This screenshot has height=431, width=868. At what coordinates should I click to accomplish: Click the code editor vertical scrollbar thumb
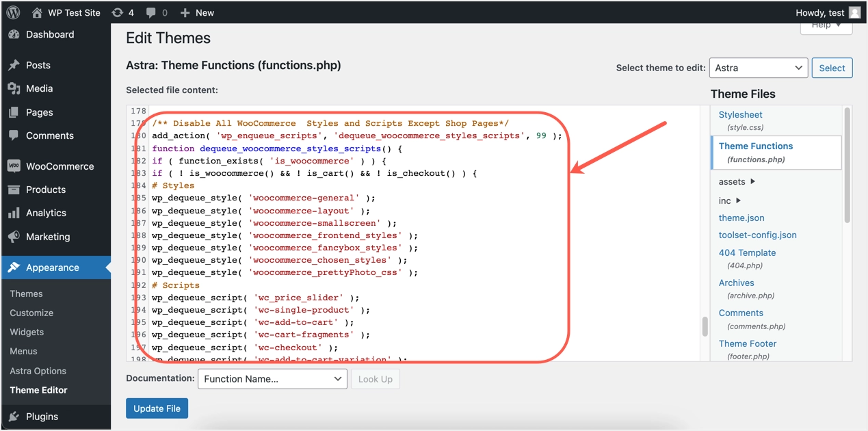click(705, 326)
